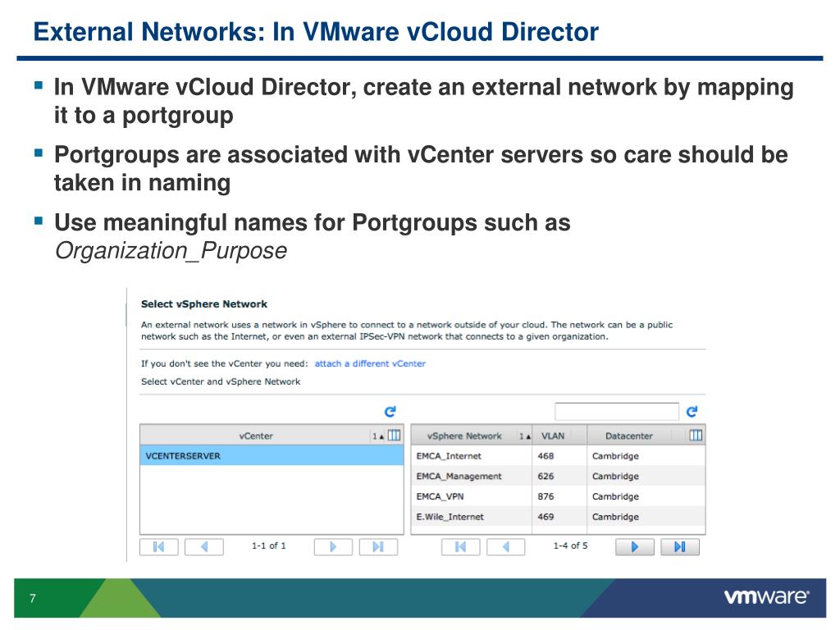Image resolution: width=840 pixels, height=630 pixels.
Task: Click VLAN value 469
Action: [x=546, y=517]
